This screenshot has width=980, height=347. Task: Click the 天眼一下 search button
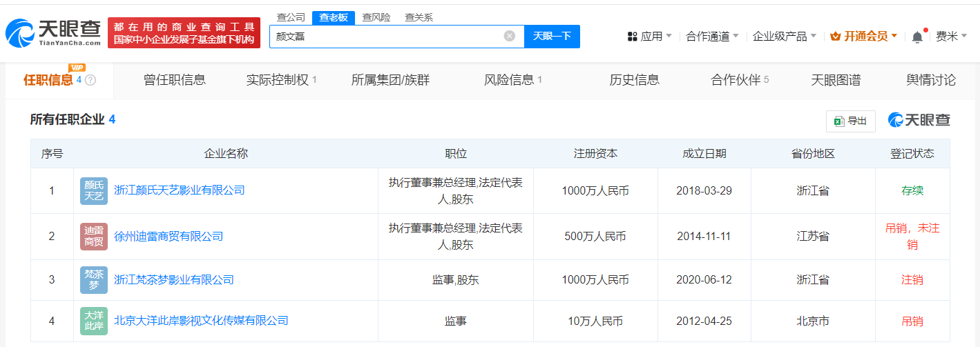(x=552, y=36)
